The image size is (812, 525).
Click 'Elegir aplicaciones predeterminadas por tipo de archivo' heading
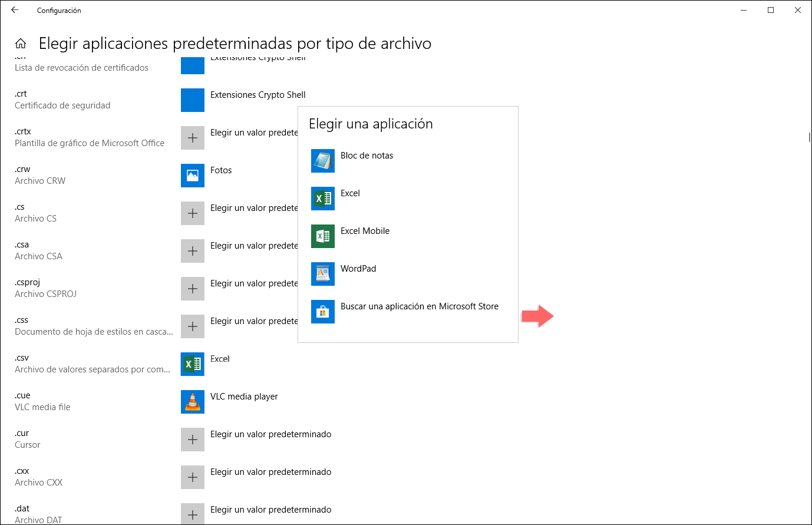point(235,44)
